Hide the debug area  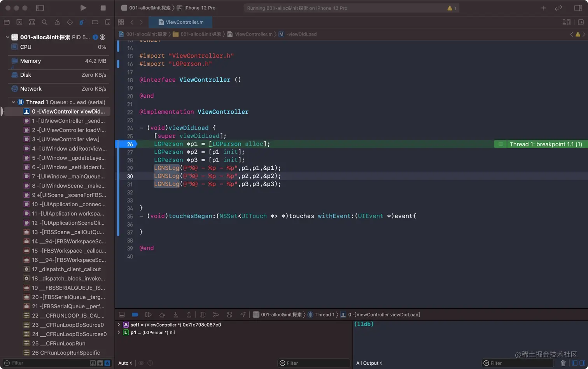(x=122, y=315)
